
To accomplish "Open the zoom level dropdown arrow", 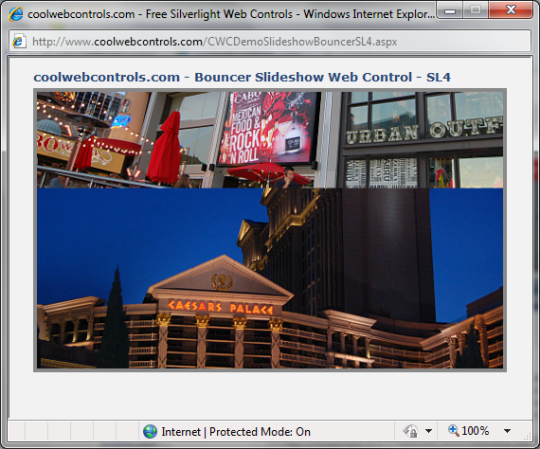I will 507,431.
